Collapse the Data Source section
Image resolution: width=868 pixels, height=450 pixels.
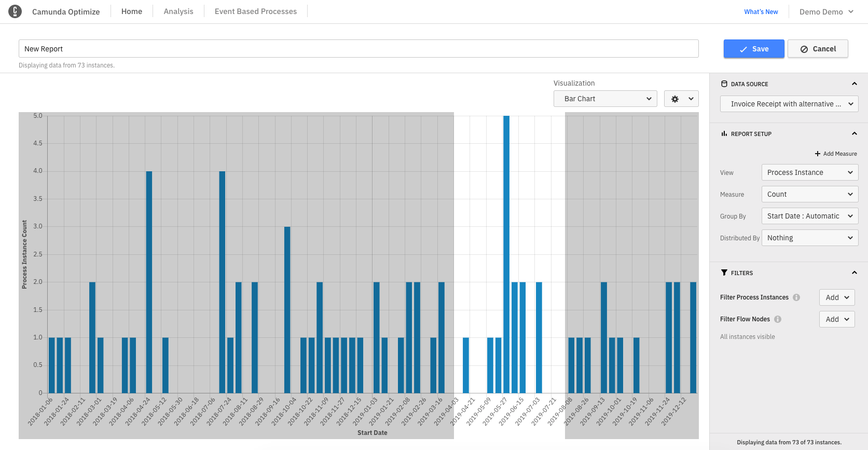854,84
